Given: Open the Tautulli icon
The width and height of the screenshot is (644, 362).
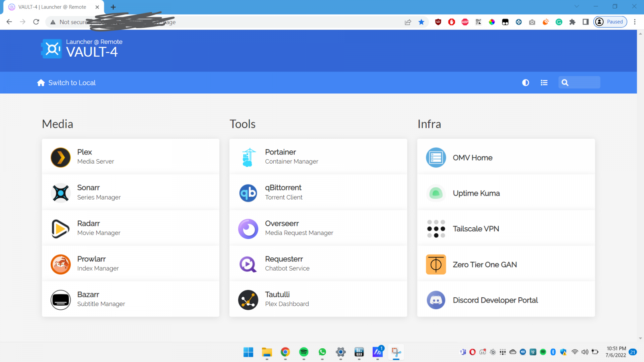Looking at the screenshot, I should click(248, 300).
